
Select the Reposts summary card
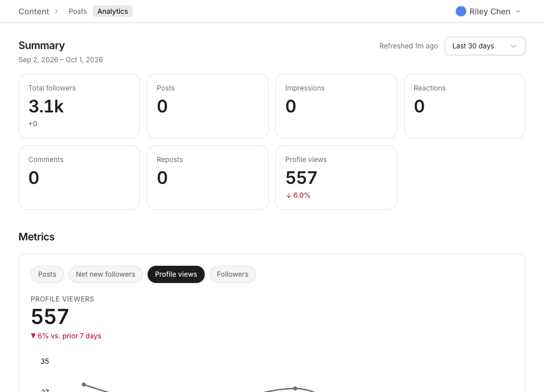point(208,178)
